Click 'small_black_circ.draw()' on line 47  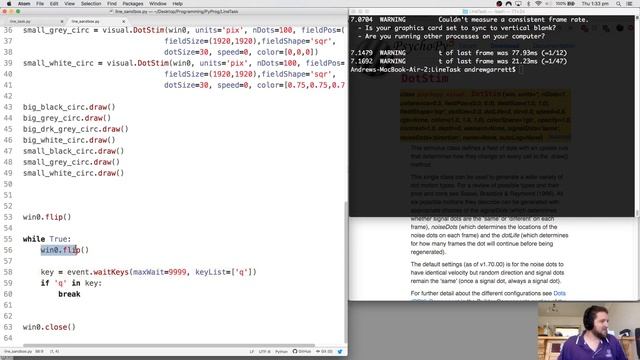pyautogui.click(x=73, y=151)
